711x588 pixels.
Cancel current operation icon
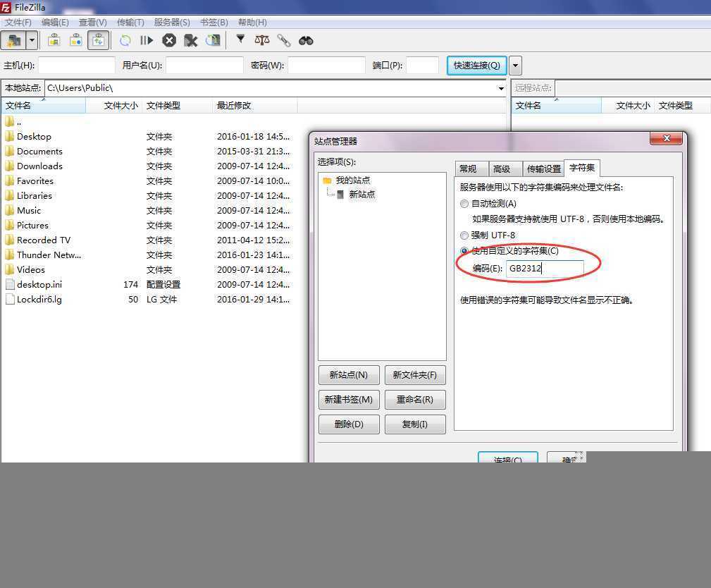[169, 40]
